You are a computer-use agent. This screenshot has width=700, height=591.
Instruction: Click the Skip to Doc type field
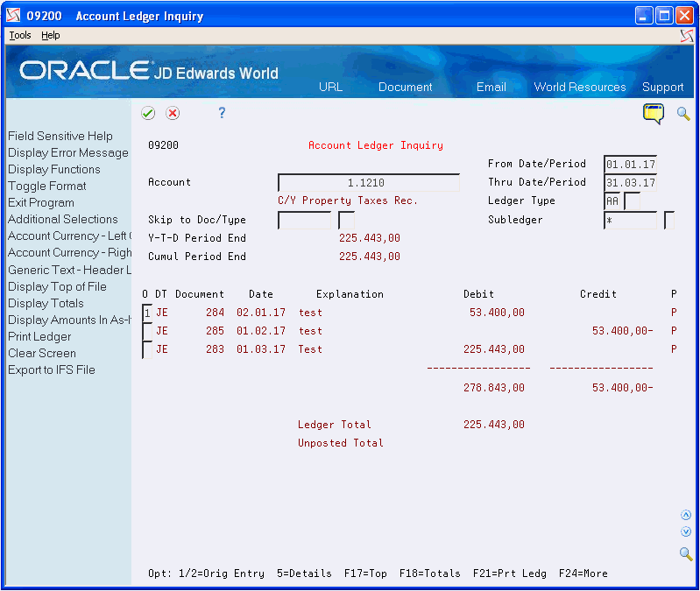(x=346, y=221)
